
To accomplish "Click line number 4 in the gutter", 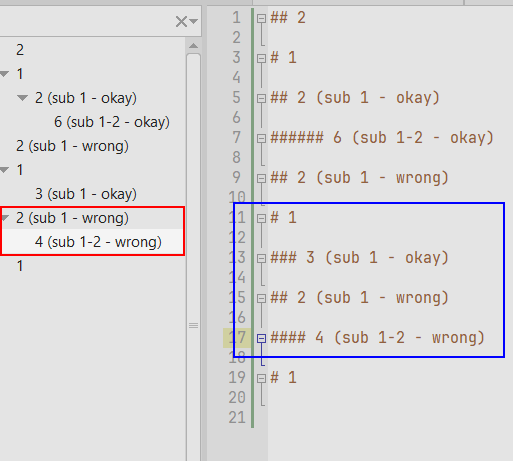I will (237, 78).
